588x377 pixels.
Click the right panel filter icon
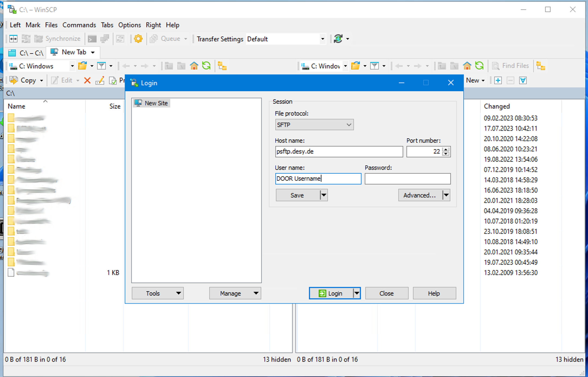[x=374, y=66]
